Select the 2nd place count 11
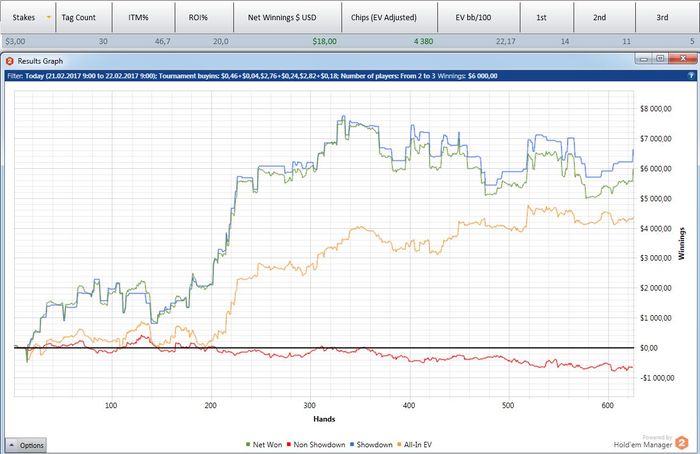Image resolution: width=700 pixels, height=454 pixels. tap(627, 42)
